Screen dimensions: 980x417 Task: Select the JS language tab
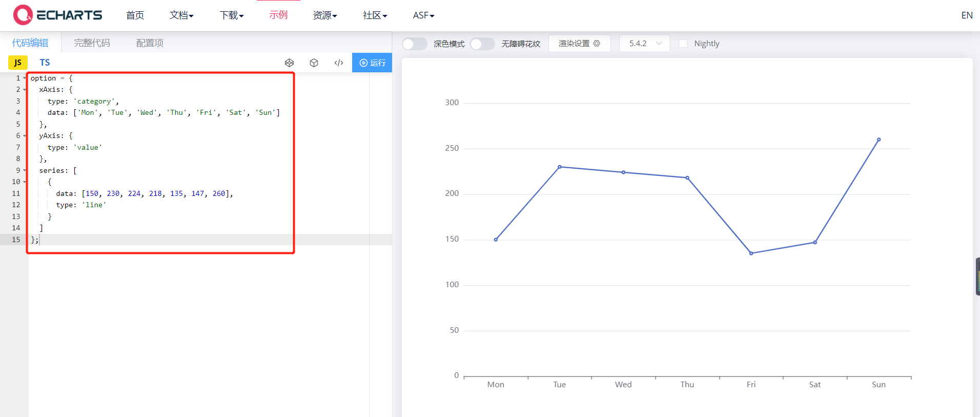click(x=18, y=63)
